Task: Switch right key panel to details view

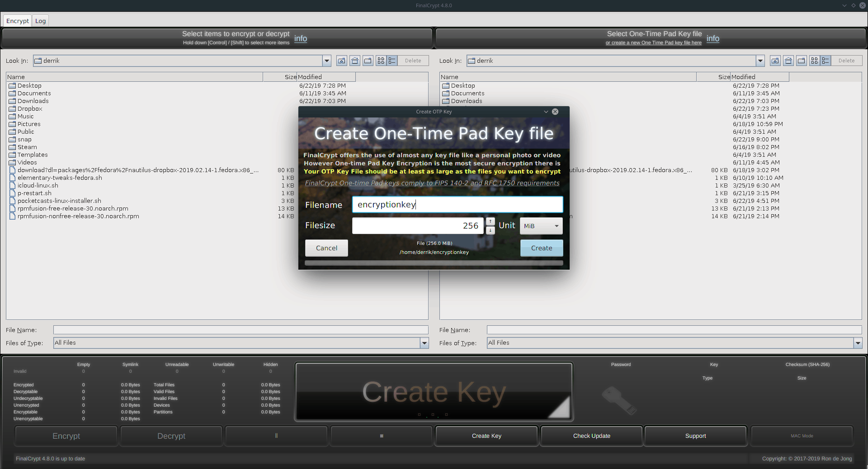Action: 826,61
